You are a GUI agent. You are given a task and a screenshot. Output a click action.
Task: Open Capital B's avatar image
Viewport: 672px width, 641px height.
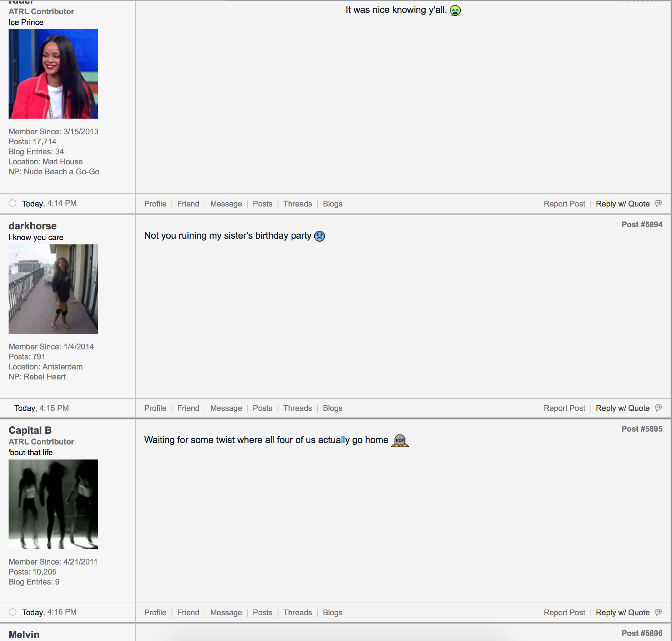click(x=53, y=504)
